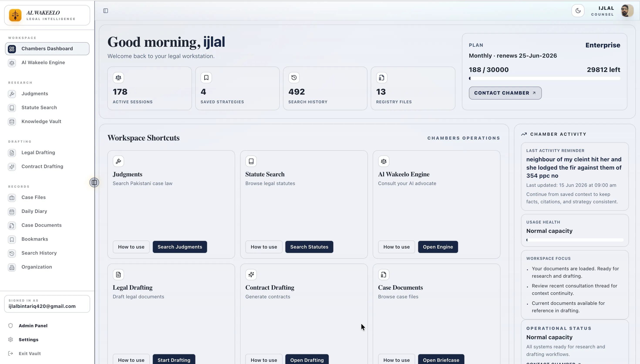The image size is (640, 364).
Task: Click sparkle icon on Contract Drafting card
Action: (x=251, y=274)
